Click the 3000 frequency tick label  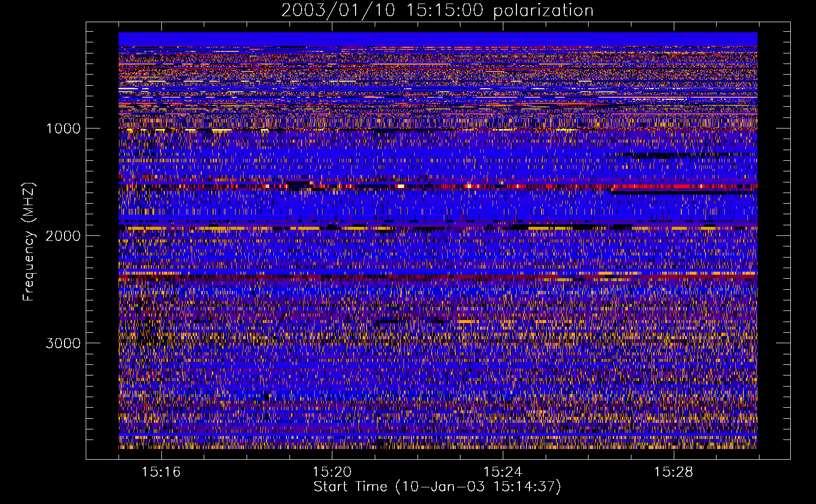63,343
